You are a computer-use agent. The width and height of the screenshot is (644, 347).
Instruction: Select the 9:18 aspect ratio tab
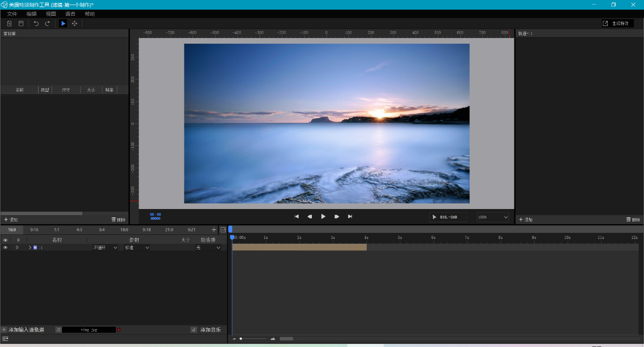tap(147, 230)
